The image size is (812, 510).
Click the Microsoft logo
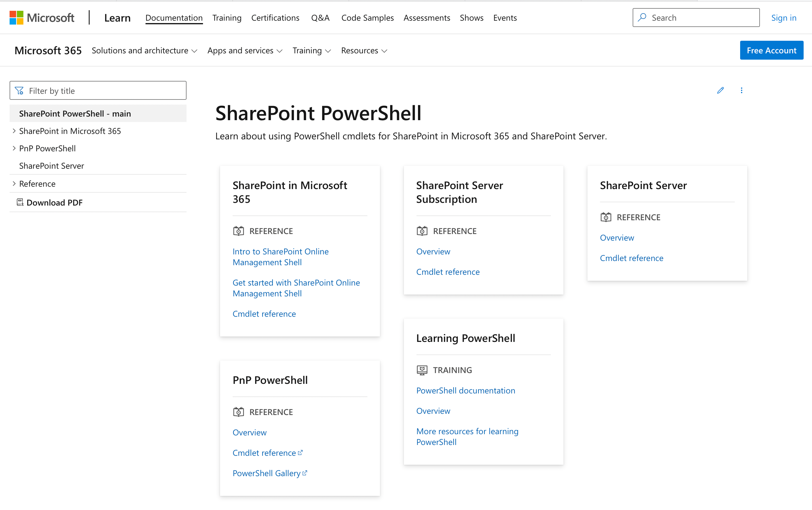(42, 18)
